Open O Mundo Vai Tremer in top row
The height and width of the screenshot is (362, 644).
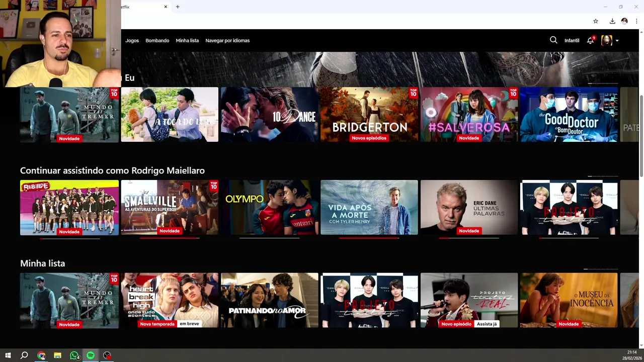pyautogui.click(x=69, y=115)
